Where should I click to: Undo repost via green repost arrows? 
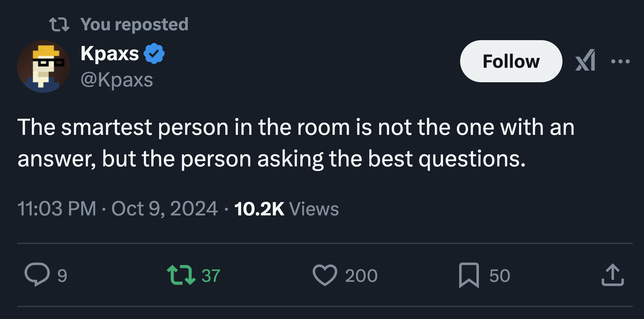click(x=181, y=275)
